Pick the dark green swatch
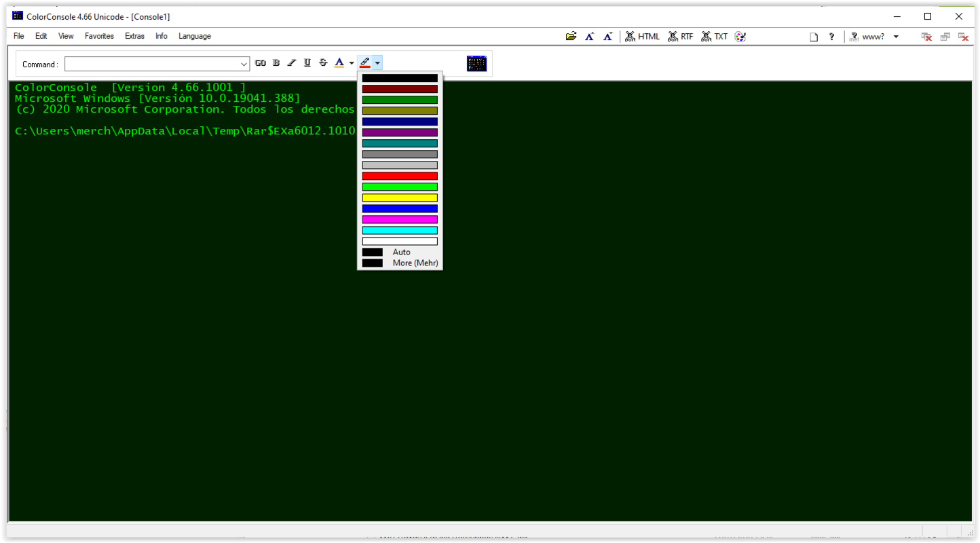This screenshot has width=980, height=543. point(400,100)
